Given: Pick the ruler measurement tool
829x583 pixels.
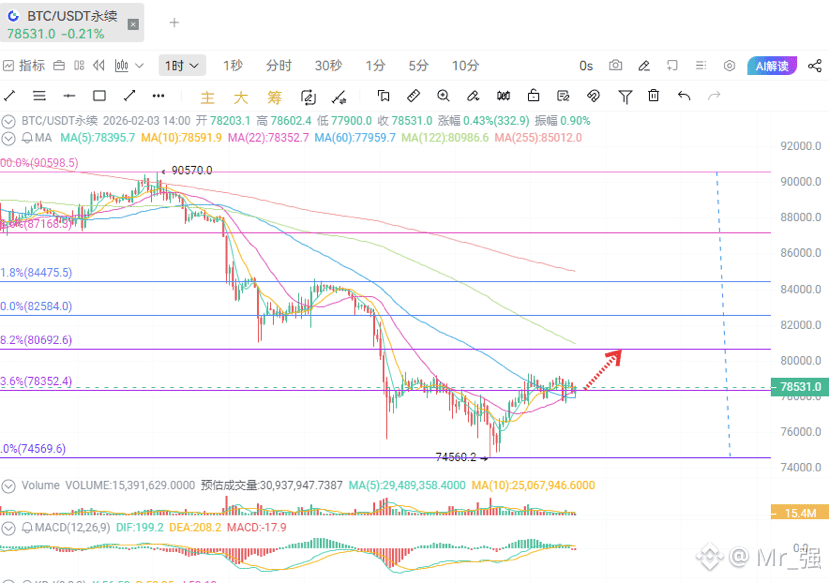Looking at the screenshot, I should 413,96.
